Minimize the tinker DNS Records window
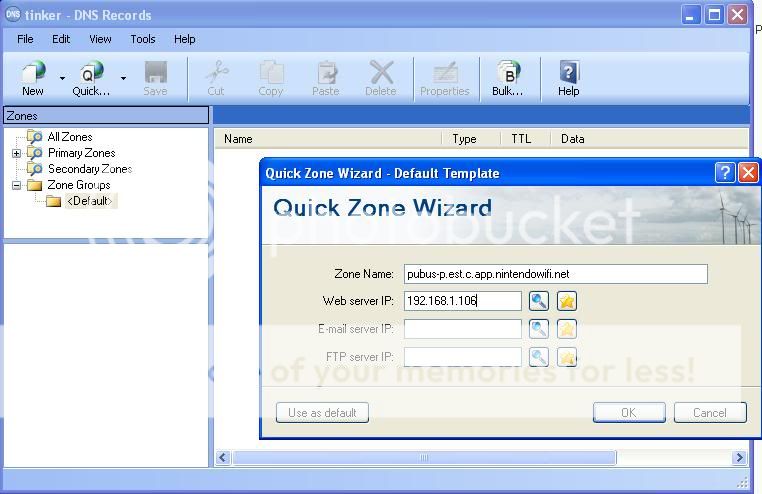 (690, 15)
